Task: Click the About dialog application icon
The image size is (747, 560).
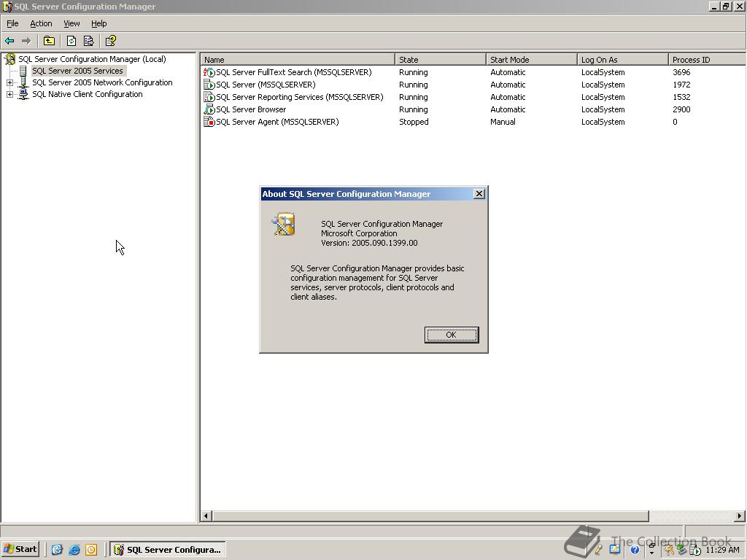Action: tap(284, 225)
